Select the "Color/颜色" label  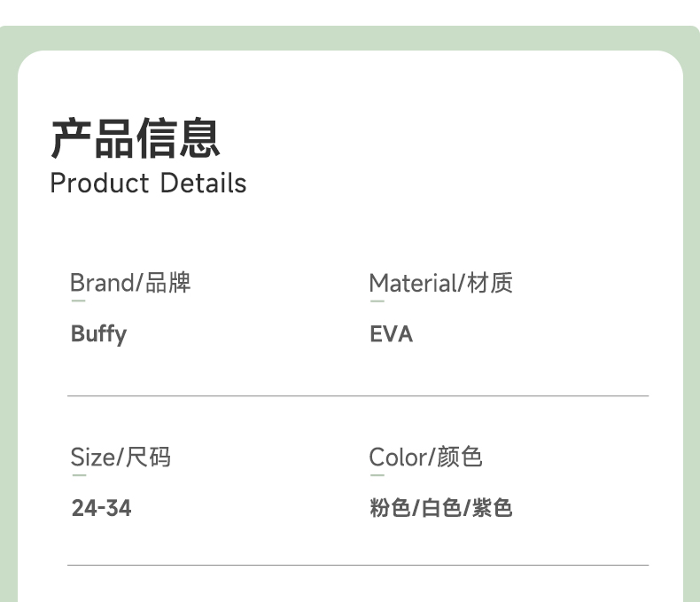coord(425,457)
